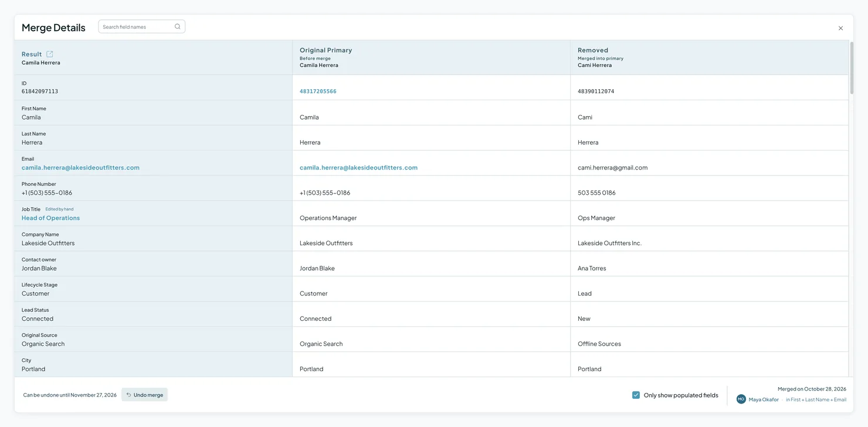Click the search magnifier icon in the field search

pos(178,26)
